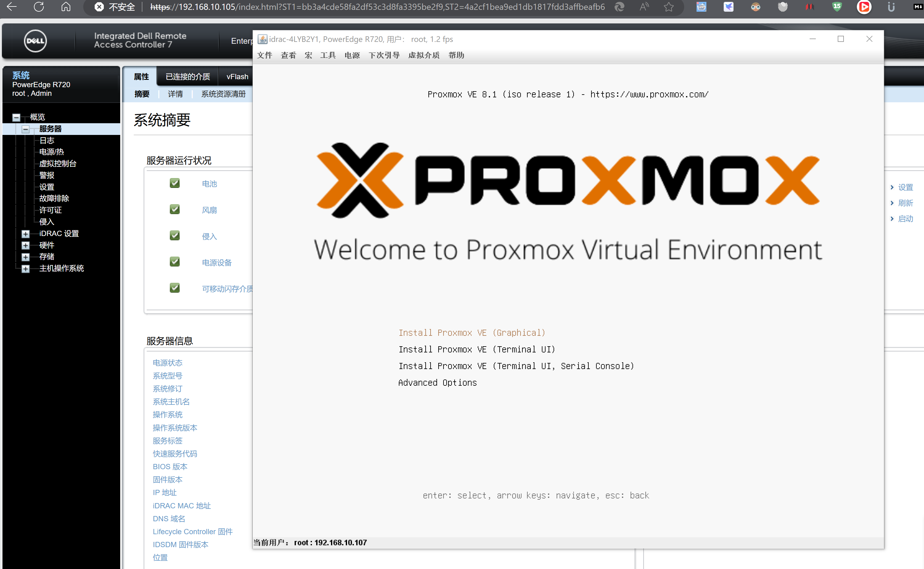Click the fan status green checkmark
Viewport: 924px width, 569px height.
[175, 209]
